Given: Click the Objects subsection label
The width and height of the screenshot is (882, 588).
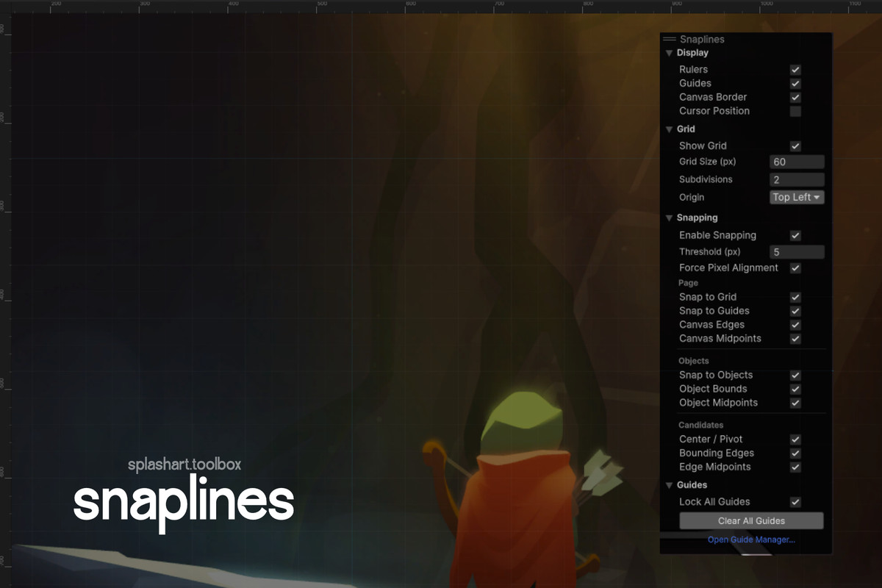Looking at the screenshot, I should (693, 361).
